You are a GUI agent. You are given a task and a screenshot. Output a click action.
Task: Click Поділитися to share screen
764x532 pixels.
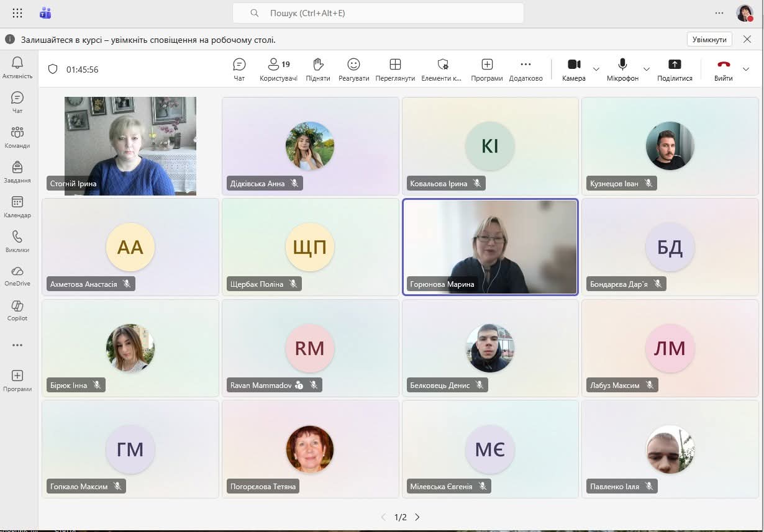tap(675, 69)
